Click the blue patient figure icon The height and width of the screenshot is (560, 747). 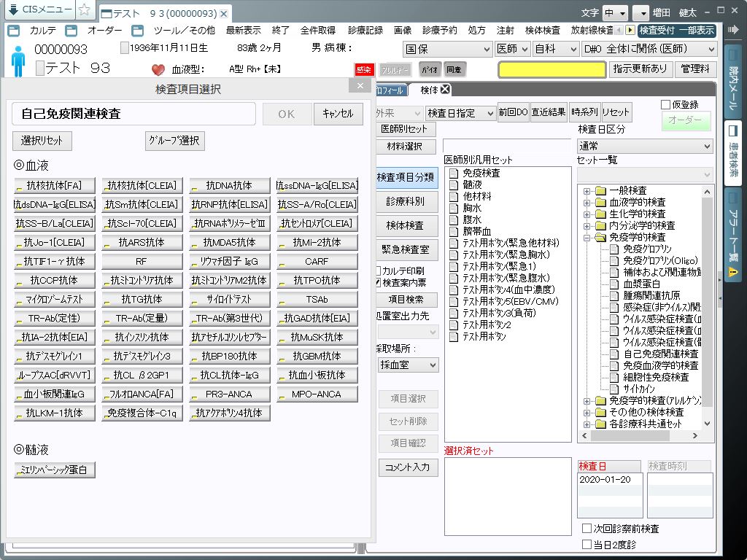(x=18, y=61)
